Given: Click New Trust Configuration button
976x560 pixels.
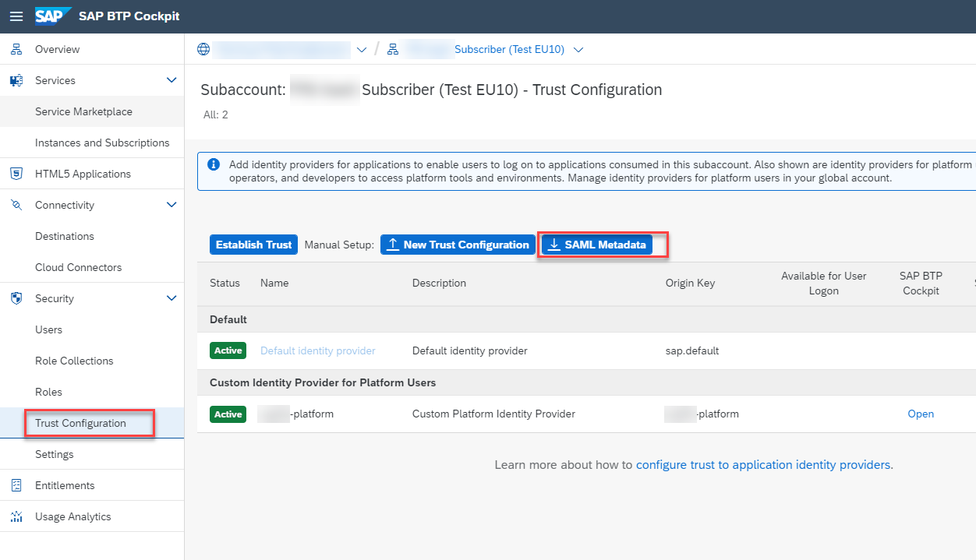Looking at the screenshot, I should click(458, 245).
